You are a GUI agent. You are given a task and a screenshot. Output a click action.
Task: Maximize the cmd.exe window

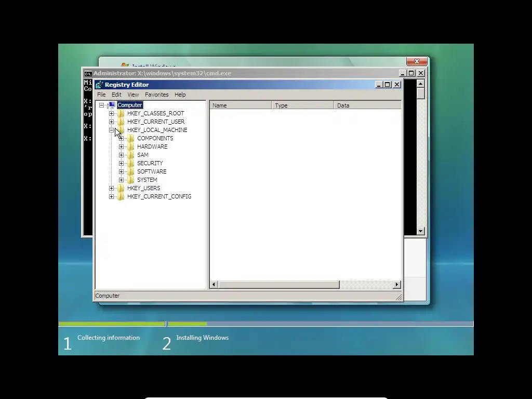pyautogui.click(x=411, y=73)
